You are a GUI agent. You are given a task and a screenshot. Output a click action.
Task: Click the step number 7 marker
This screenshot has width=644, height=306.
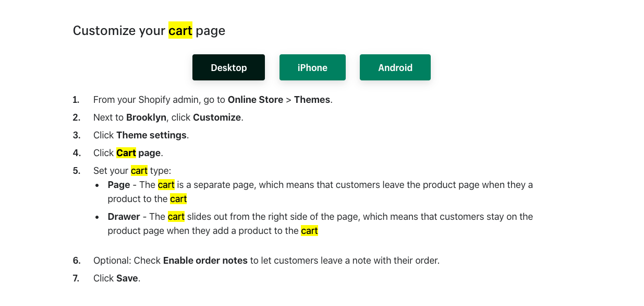[x=76, y=278]
